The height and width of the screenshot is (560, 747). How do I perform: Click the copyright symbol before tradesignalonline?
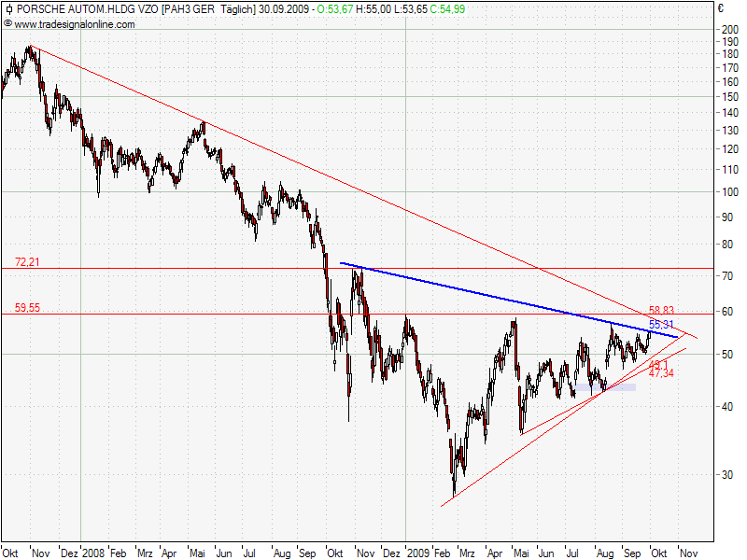8,23
